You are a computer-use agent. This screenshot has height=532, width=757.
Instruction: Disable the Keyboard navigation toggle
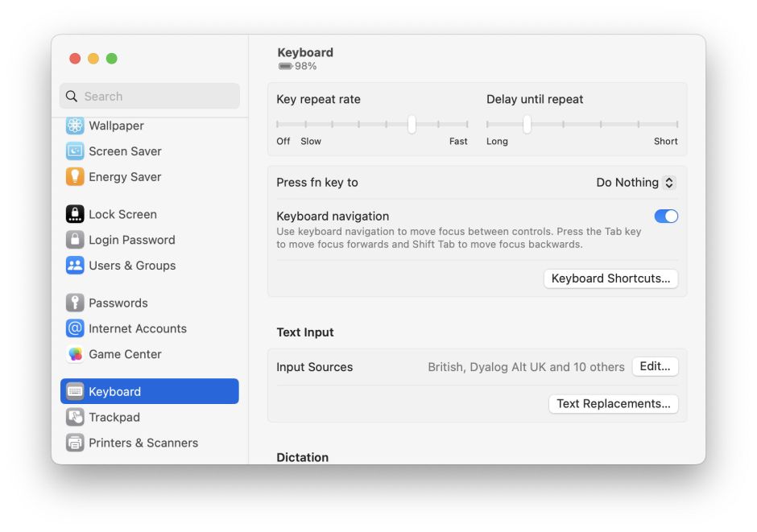[x=666, y=217]
